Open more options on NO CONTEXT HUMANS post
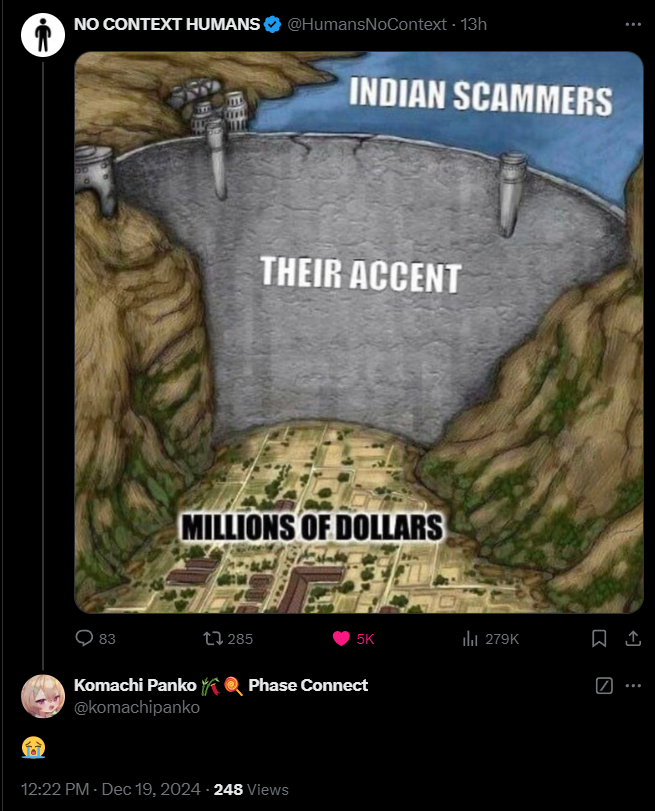The width and height of the screenshot is (655, 811). click(633, 24)
